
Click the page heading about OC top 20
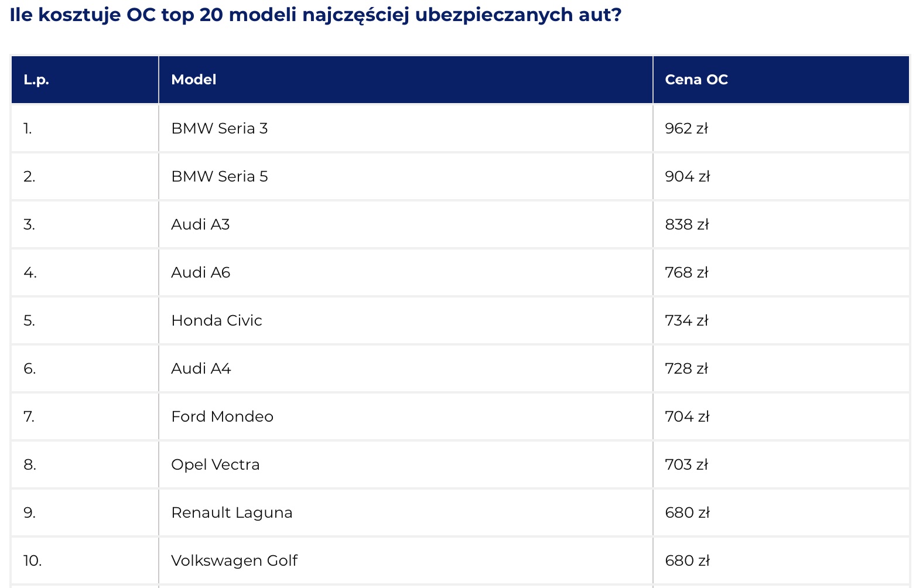316,15
